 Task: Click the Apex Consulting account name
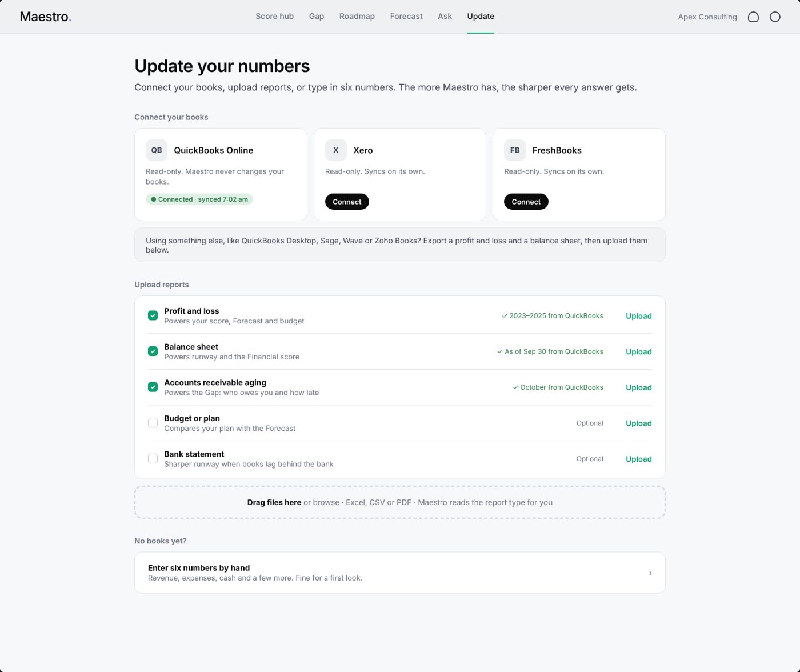[707, 17]
